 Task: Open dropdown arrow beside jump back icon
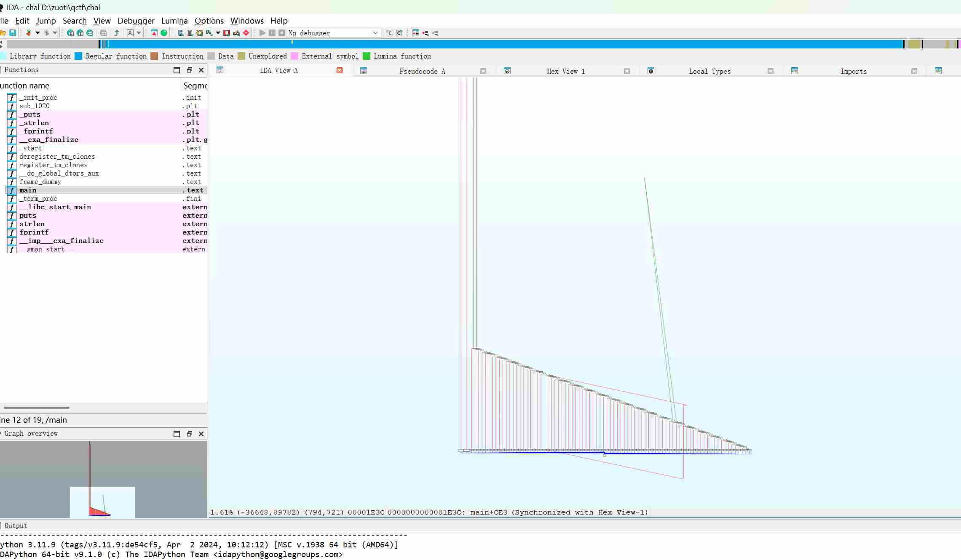(x=37, y=33)
